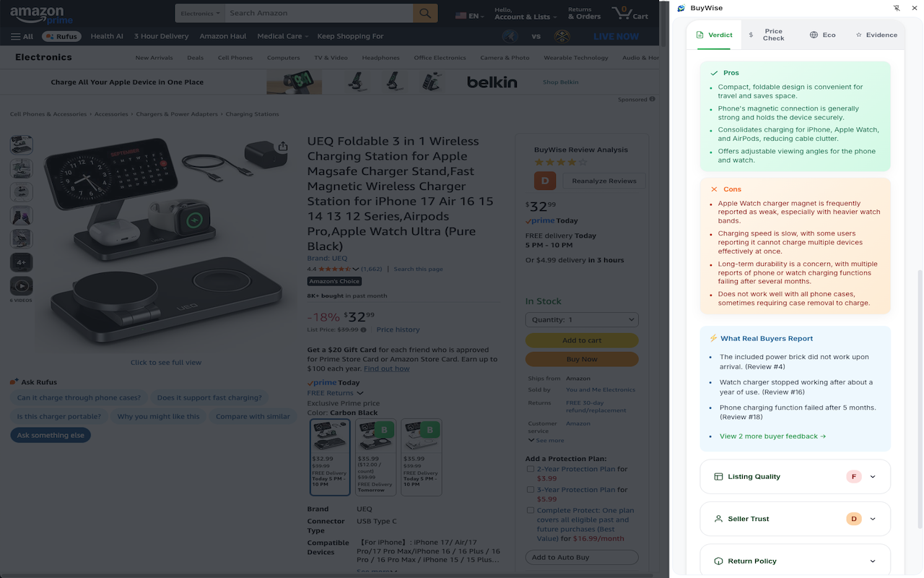Click the D grade badge under review analysis

tap(545, 181)
